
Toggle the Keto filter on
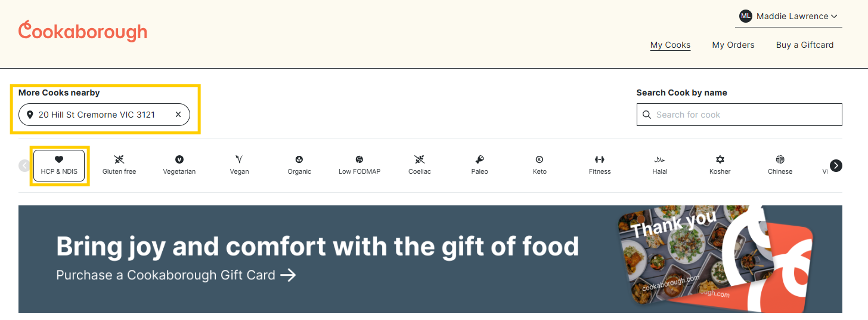tap(540, 165)
